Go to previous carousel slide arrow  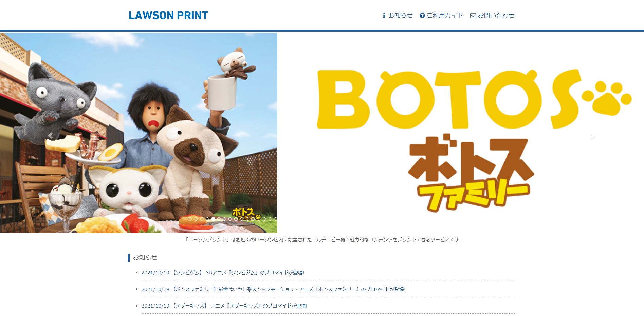click(50, 136)
